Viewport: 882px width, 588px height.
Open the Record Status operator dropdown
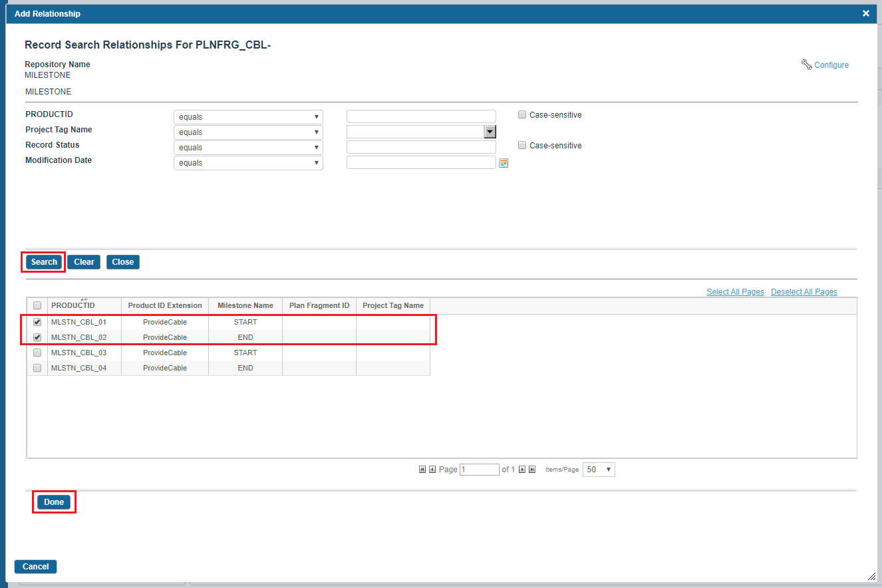coord(248,148)
